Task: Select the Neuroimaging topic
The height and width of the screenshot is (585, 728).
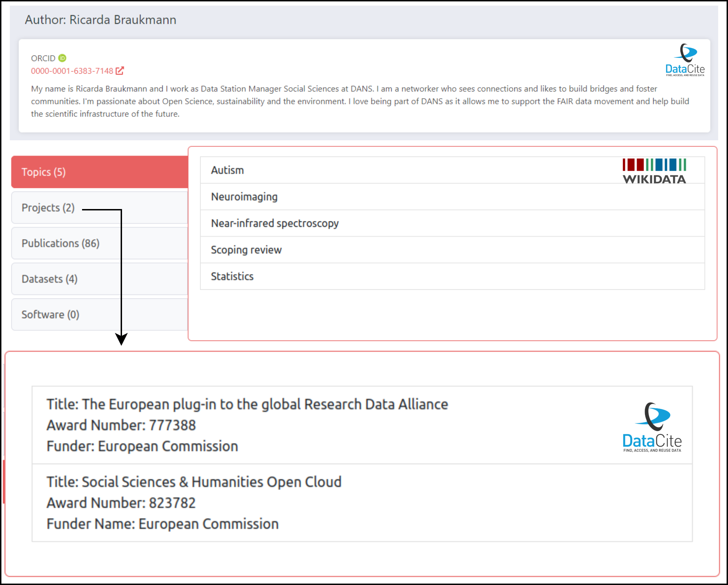Action: (244, 197)
